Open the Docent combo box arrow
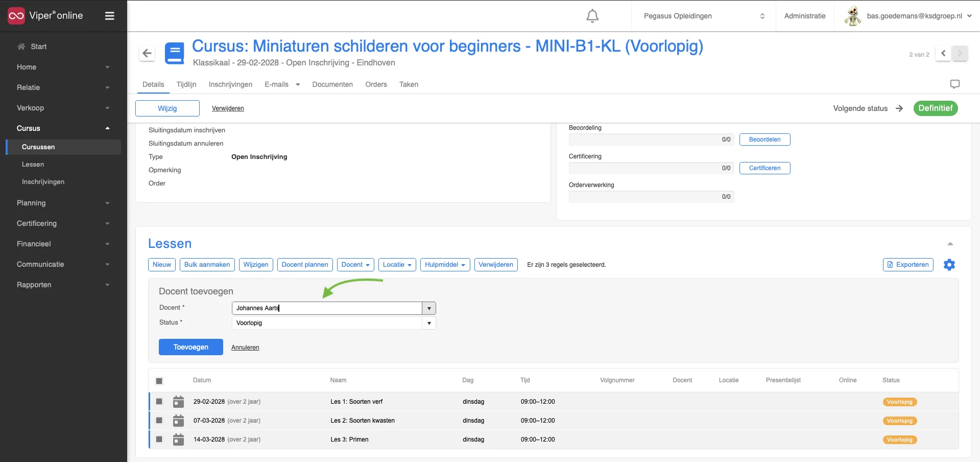980x462 pixels. point(429,308)
